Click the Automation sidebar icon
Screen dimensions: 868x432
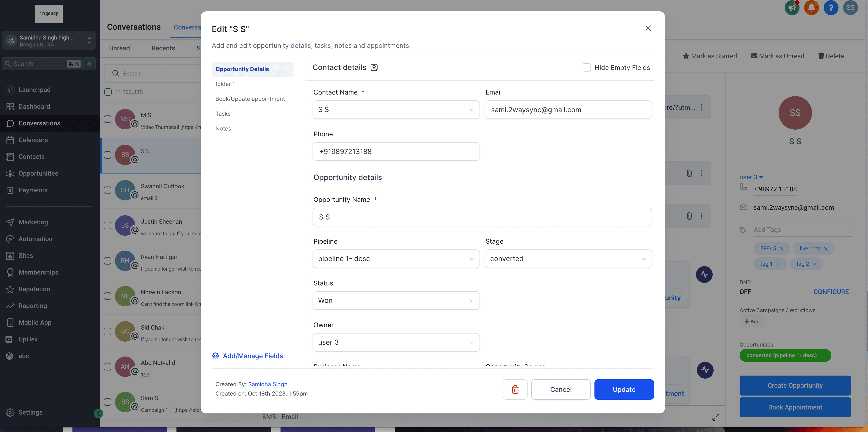coord(10,239)
